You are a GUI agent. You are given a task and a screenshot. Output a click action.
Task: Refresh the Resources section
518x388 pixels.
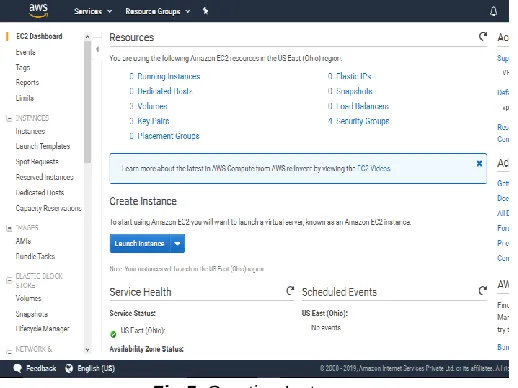pos(483,36)
